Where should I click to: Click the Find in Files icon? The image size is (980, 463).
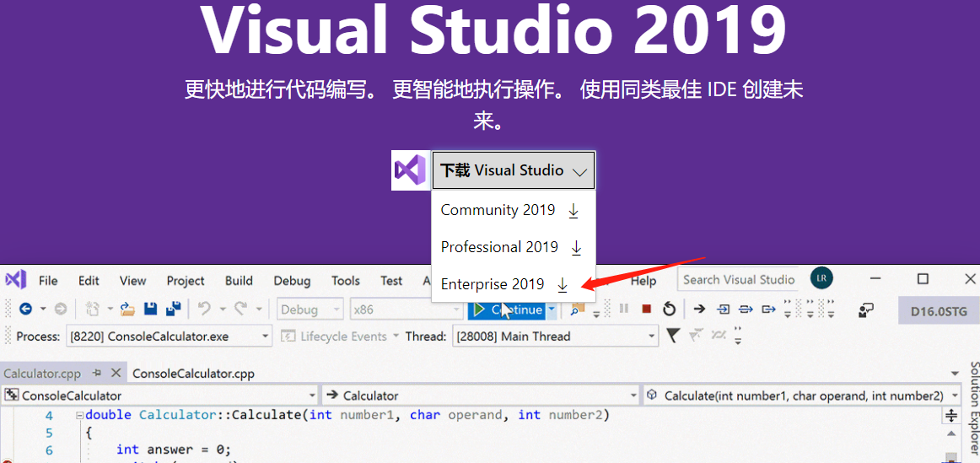pyautogui.click(x=578, y=309)
